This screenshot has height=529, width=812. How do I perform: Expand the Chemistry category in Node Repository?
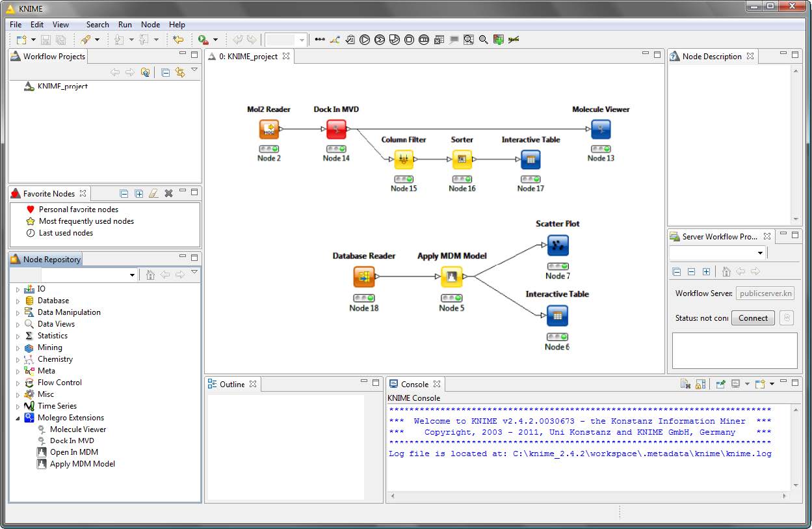(18, 359)
